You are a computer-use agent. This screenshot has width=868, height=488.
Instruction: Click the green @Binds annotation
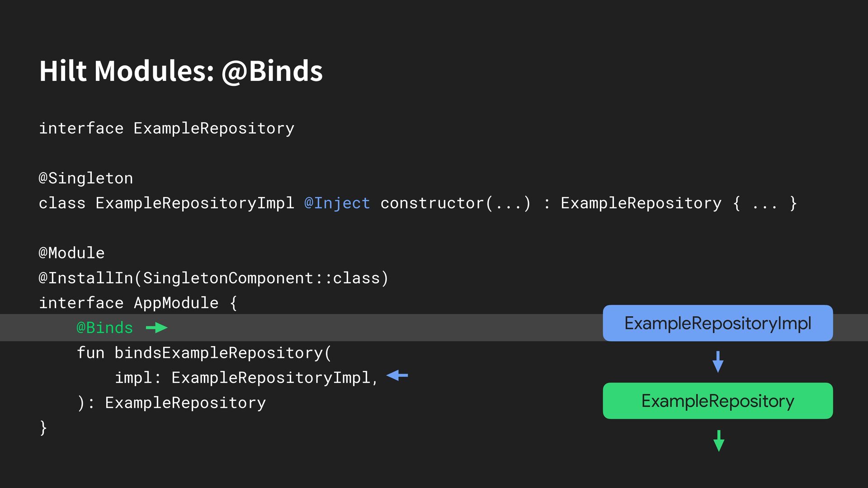tap(104, 328)
